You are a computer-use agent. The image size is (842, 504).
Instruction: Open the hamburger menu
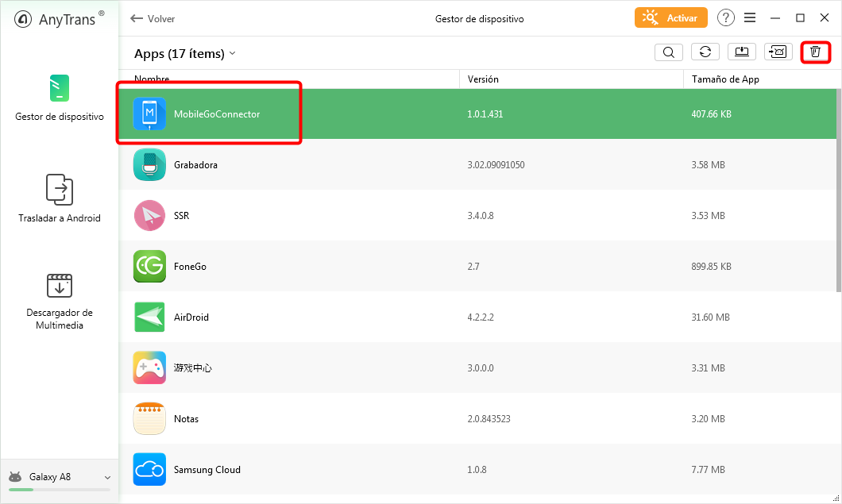750,18
